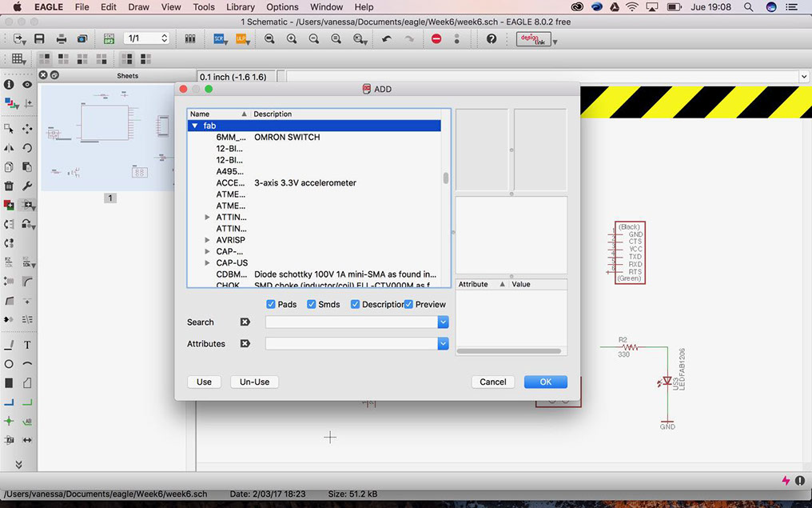Click the designlink button icon
The image size is (812, 508).
tap(533, 39)
